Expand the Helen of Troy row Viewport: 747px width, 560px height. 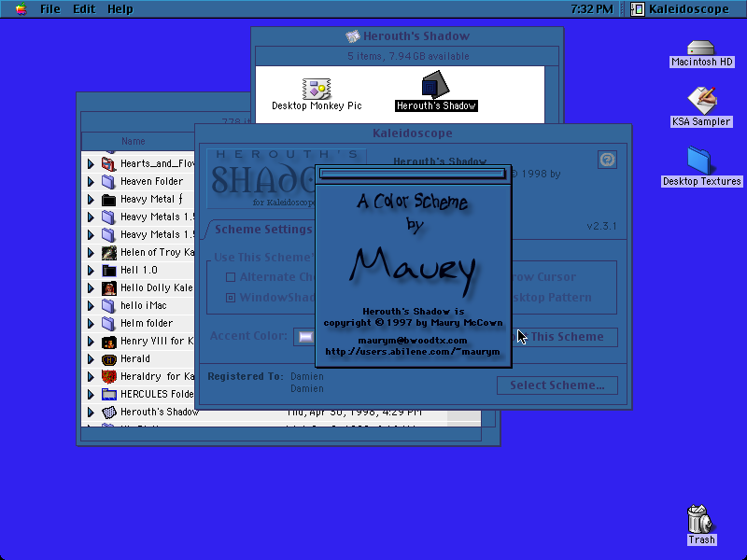[x=91, y=252]
